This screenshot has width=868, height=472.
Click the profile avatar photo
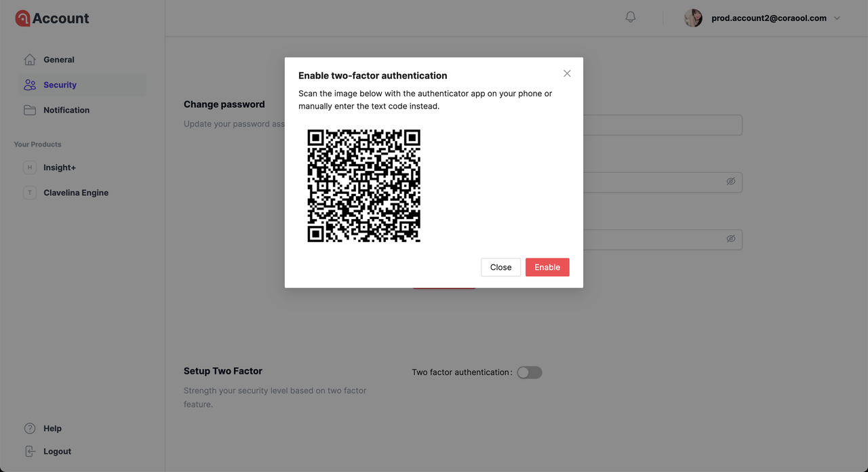(692, 18)
